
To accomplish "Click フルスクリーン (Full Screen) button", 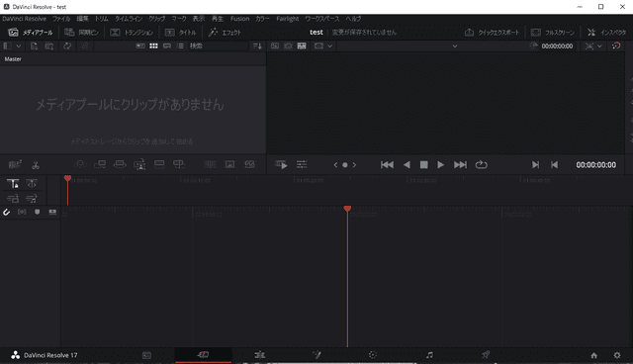I will (552, 33).
